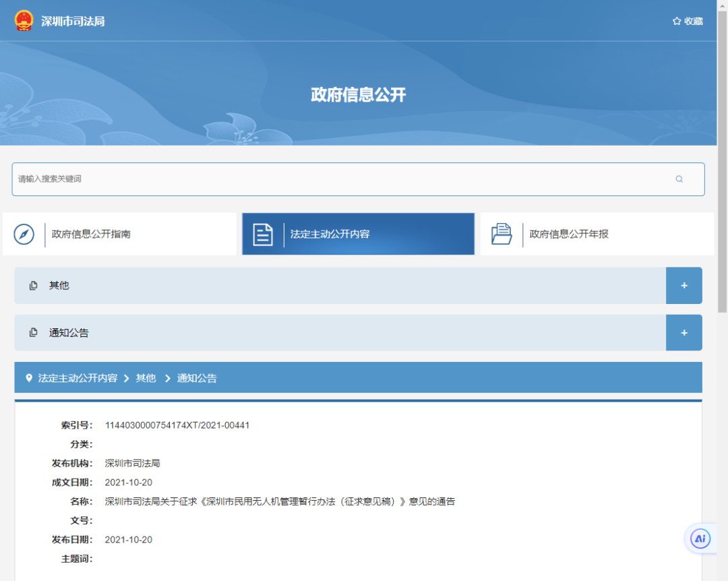728x581 pixels.
Task: Select the 政府信息公开年报 tab
Action: click(569, 235)
